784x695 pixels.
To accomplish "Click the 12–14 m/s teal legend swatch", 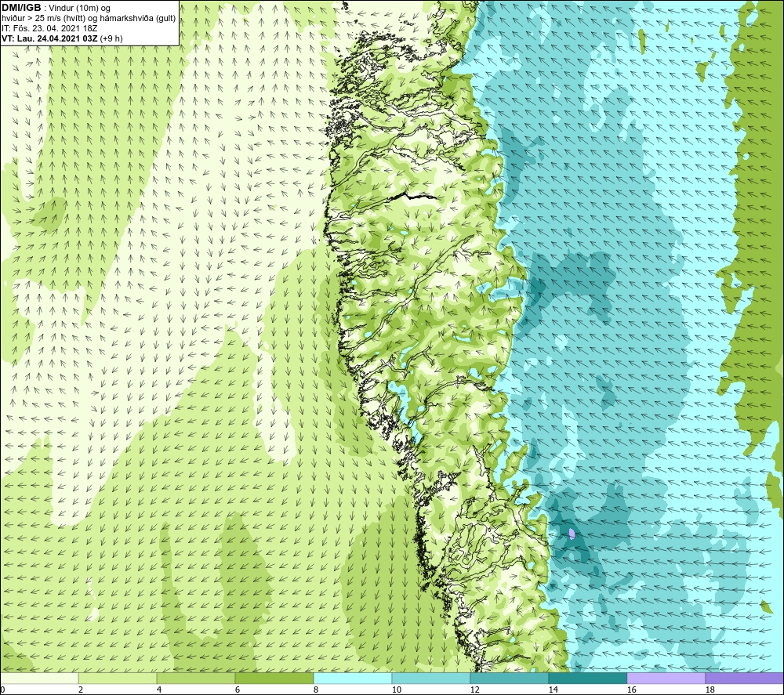I will (x=509, y=678).
